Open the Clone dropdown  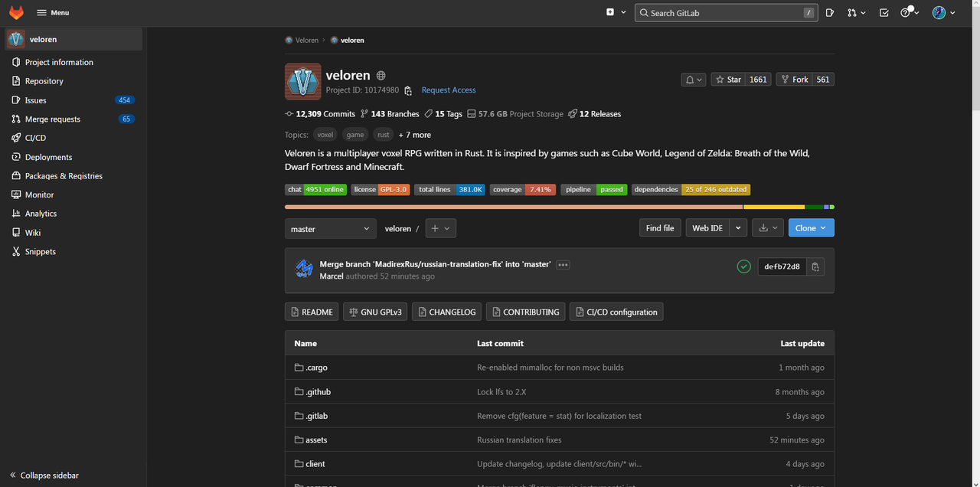[812, 228]
